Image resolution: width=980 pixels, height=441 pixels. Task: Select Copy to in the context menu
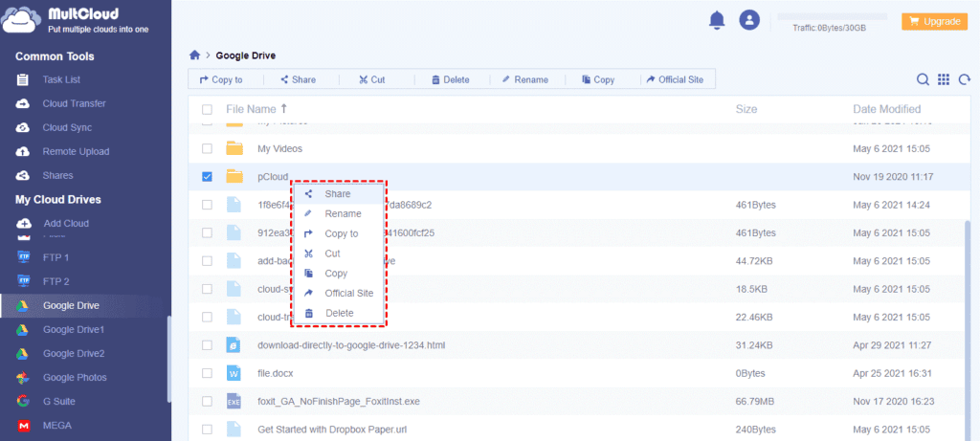tap(338, 233)
